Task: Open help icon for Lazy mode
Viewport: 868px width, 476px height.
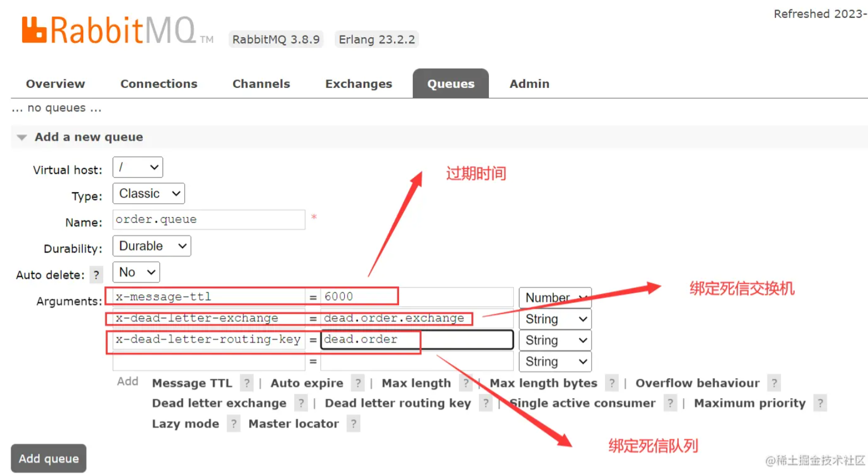Action: [234, 424]
